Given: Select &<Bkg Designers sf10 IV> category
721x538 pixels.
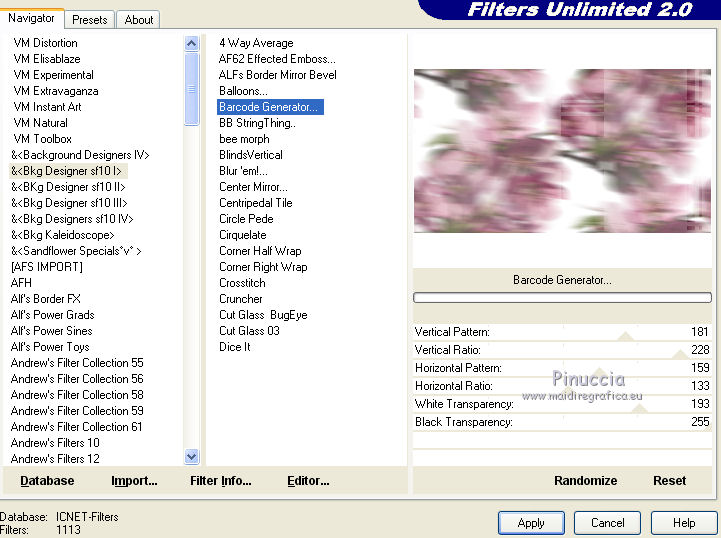Looking at the screenshot, I should coord(72,219).
